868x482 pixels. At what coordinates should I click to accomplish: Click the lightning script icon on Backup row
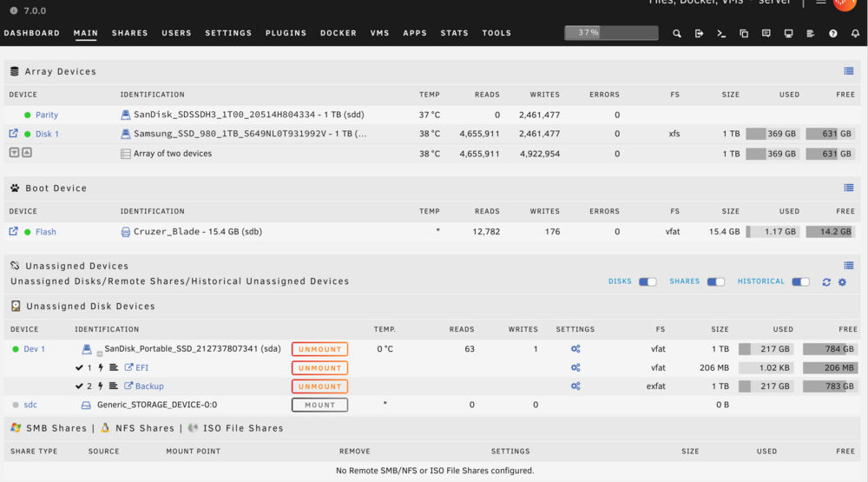pyautogui.click(x=101, y=386)
